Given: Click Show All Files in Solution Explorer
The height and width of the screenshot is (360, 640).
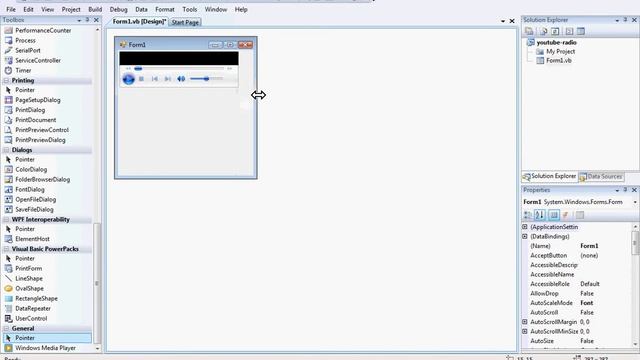Looking at the screenshot, I should click(543, 31).
